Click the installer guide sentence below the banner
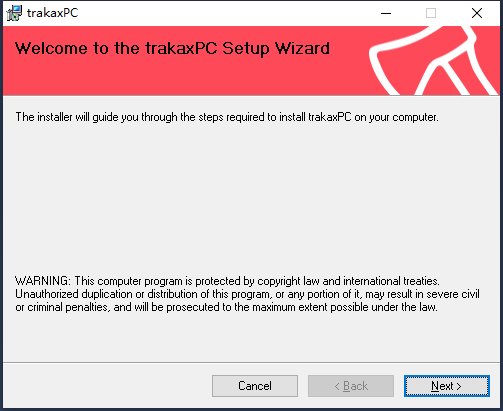The width and height of the screenshot is (503, 411). point(227,117)
